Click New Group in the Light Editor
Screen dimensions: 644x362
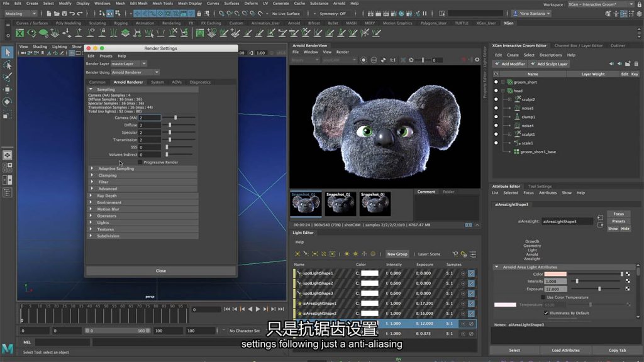click(x=397, y=254)
